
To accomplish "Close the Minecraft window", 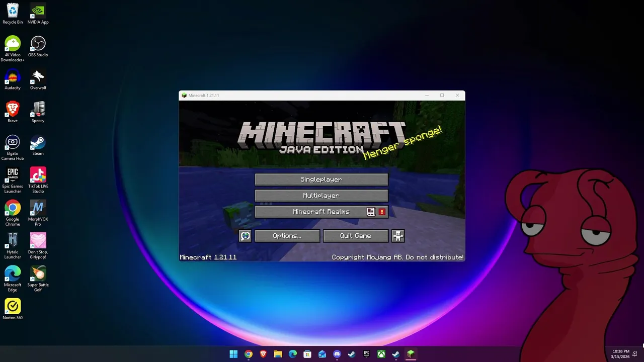I will point(457,96).
